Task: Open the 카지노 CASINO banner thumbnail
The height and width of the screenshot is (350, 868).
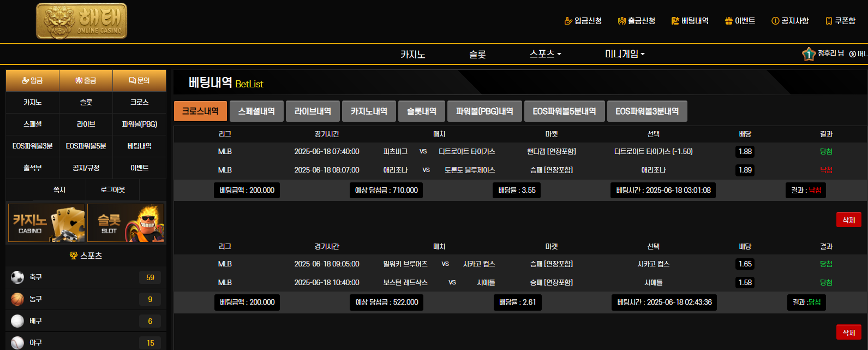Action: (47, 223)
